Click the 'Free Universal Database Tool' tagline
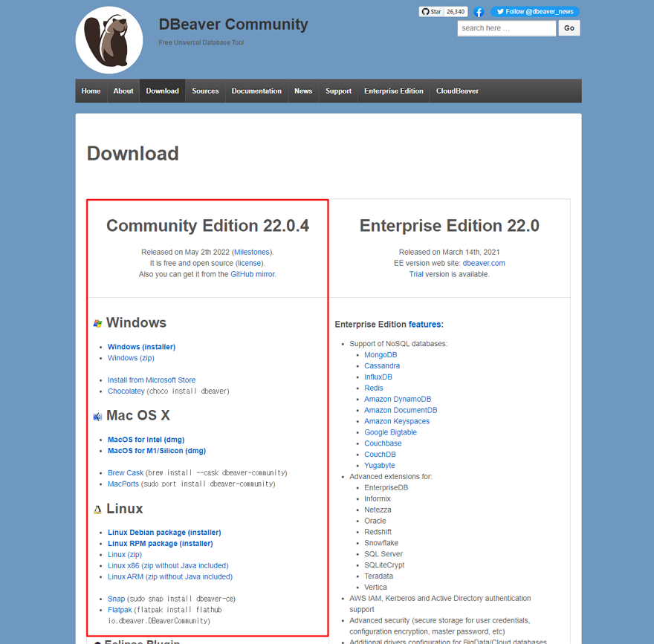 [x=201, y=42]
